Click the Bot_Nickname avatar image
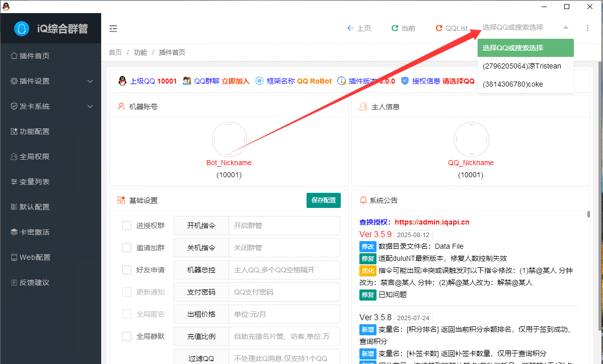603x364 pixels. click(229, 139)
